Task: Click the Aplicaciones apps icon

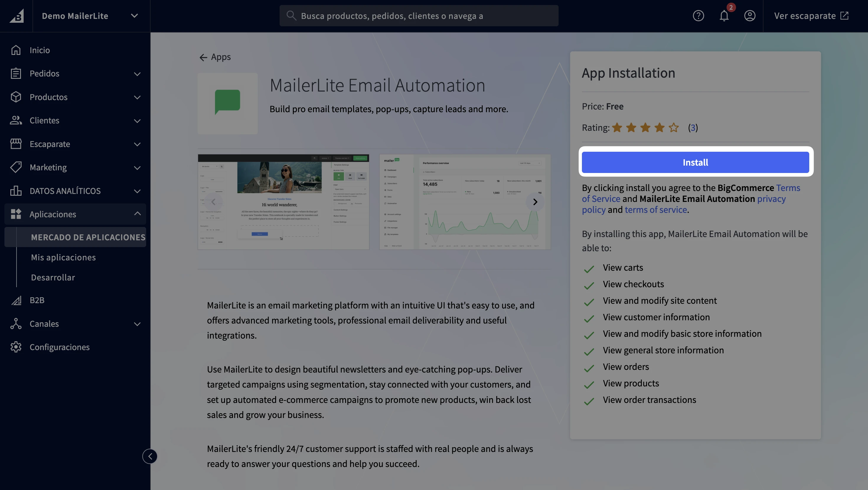Action: click(x=16, y=214)
